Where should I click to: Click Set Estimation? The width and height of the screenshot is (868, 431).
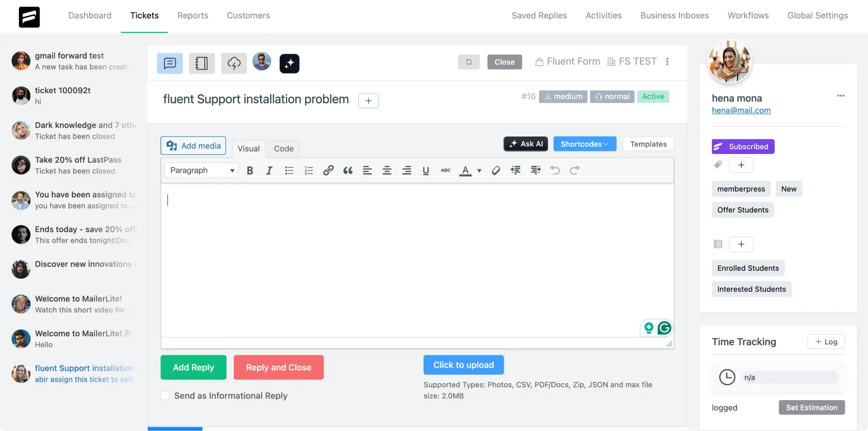(x=812, y=407)
